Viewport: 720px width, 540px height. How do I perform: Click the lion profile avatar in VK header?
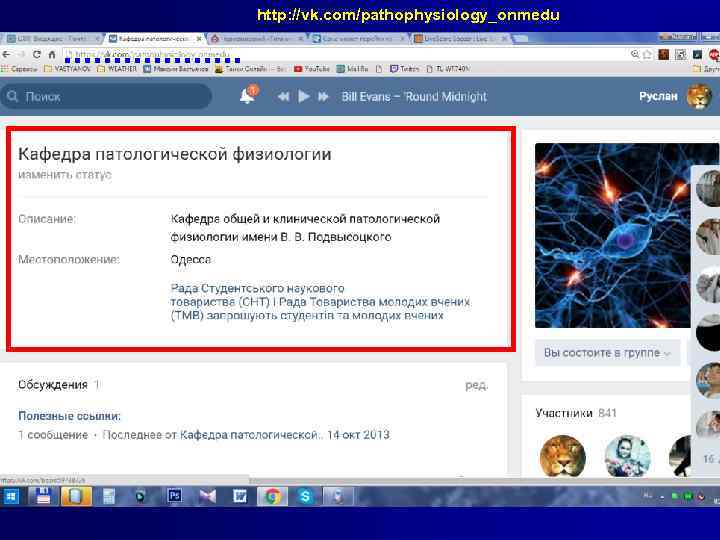pos(699,96)
